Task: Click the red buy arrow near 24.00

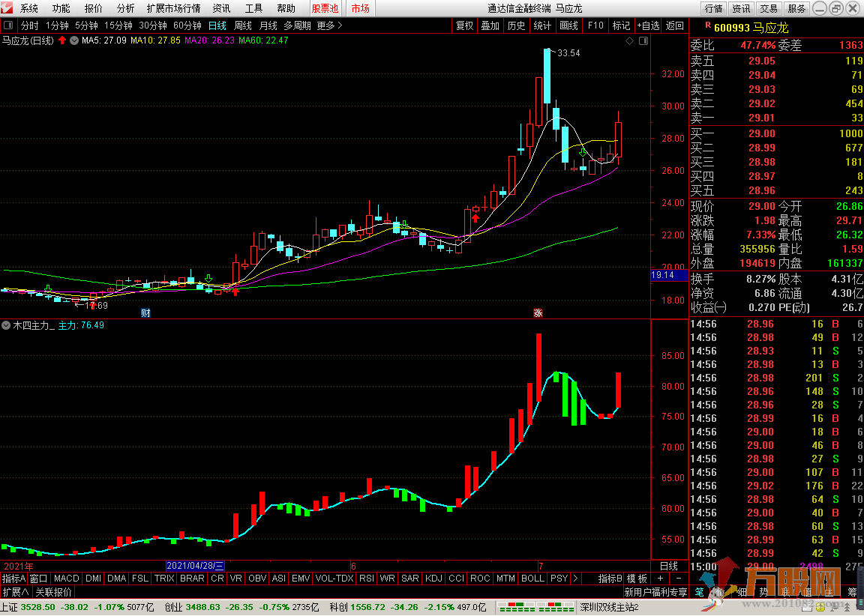Action: 475,218
